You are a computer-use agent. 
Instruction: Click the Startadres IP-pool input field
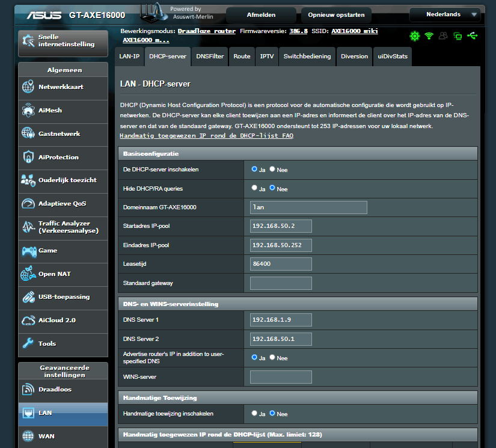point(280,226)
